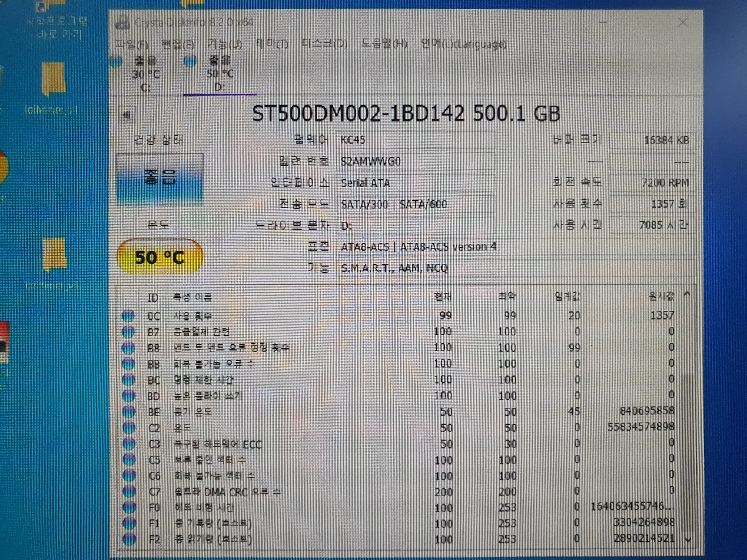
Task: Click the 펌웨어 field showing KC45
Action: point(416,140)
